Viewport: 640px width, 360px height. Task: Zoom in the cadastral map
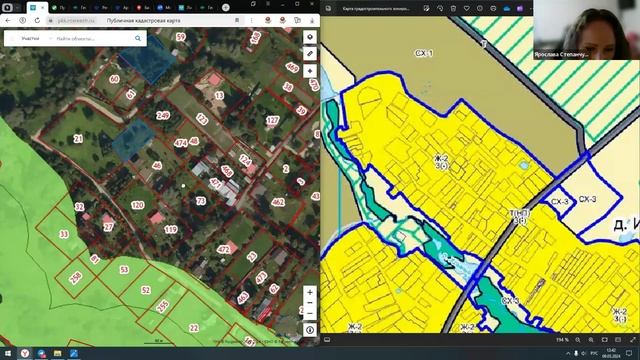click(x=310, y=292)
